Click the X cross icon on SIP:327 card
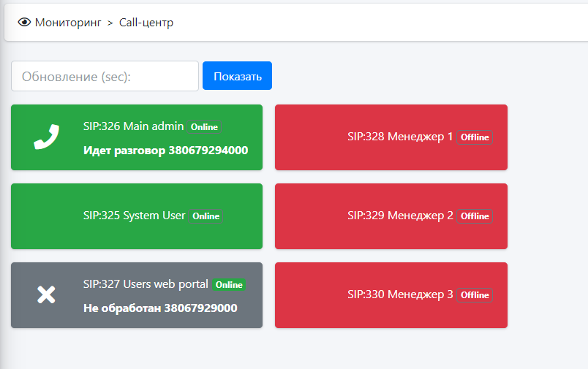This screenshot has height=369, width=588. coord(47,295)
